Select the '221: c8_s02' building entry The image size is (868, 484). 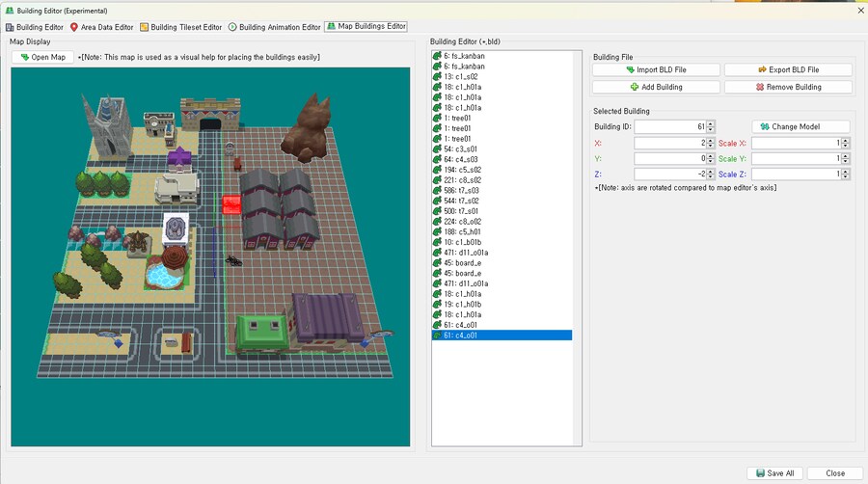502,179
